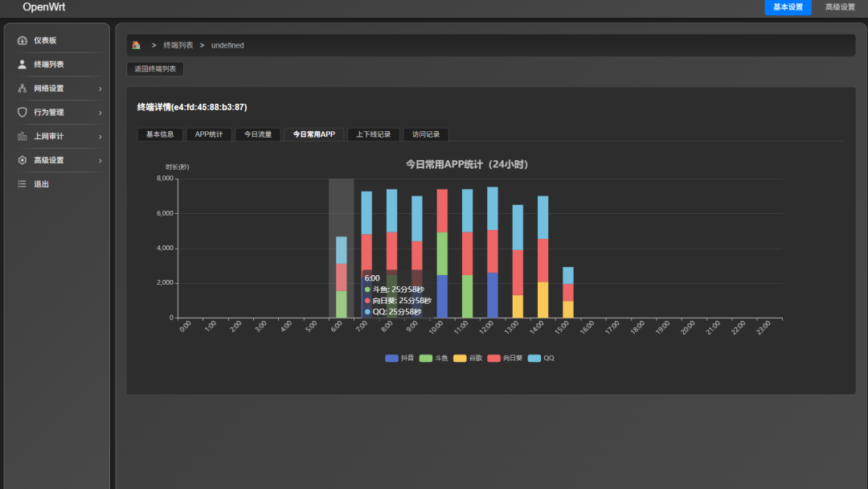Toggle QQ series in chart legend

click(x=541, y=358)
